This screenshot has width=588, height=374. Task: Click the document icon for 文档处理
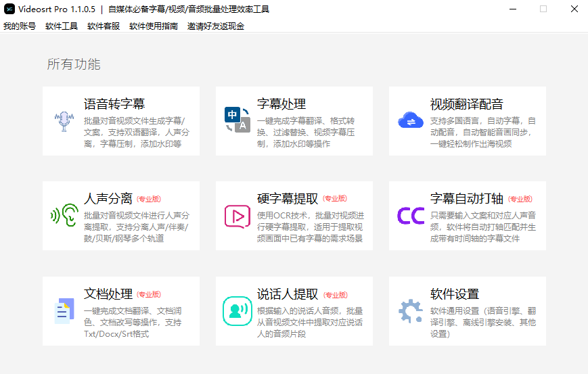tap(64, 311)
